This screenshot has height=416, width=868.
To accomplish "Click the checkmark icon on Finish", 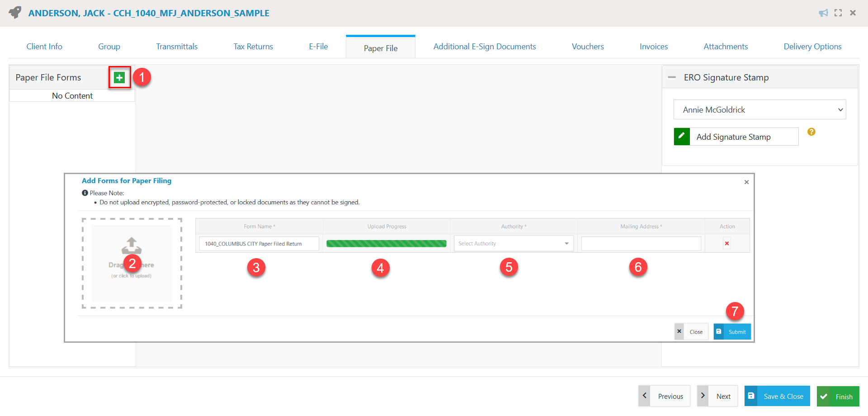I will tap(824, 396).
